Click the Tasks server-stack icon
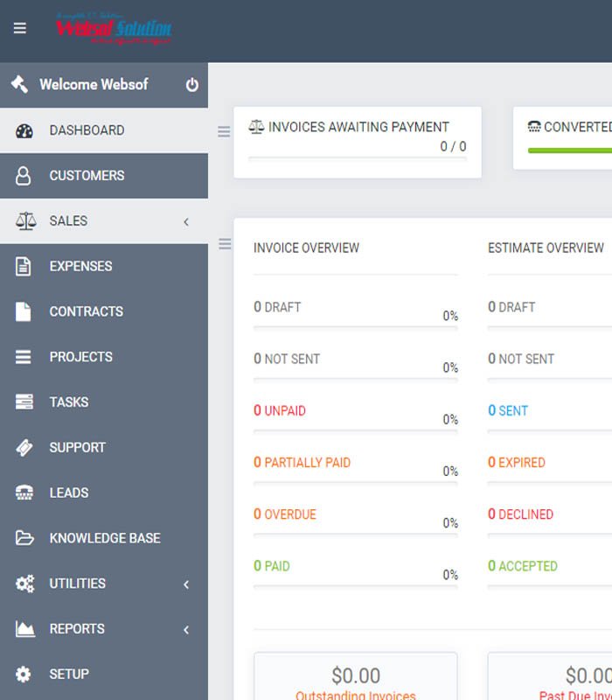The height and width of the screenshot is (700, 612). click(x=24, y=402)
